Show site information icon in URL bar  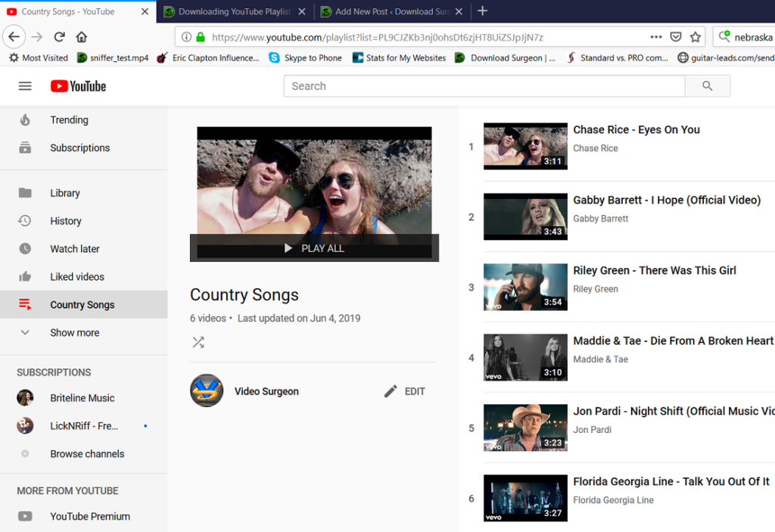(x=186, y=37)
